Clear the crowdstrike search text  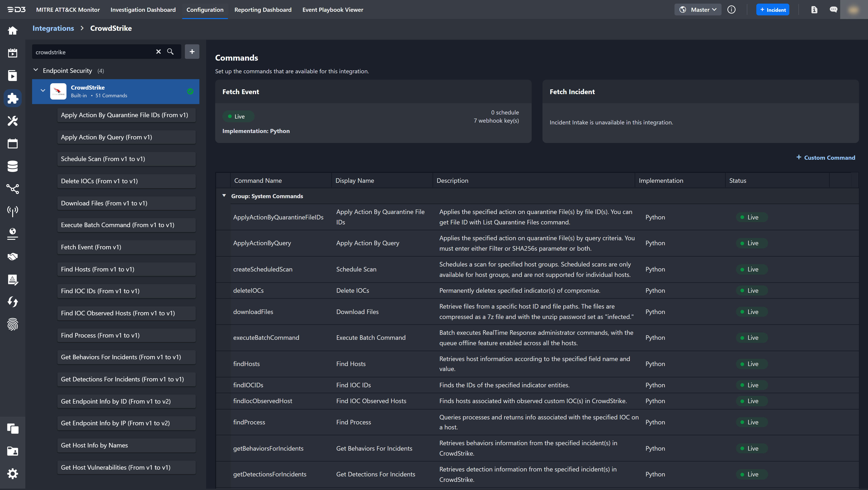click(x=158, y=52)
